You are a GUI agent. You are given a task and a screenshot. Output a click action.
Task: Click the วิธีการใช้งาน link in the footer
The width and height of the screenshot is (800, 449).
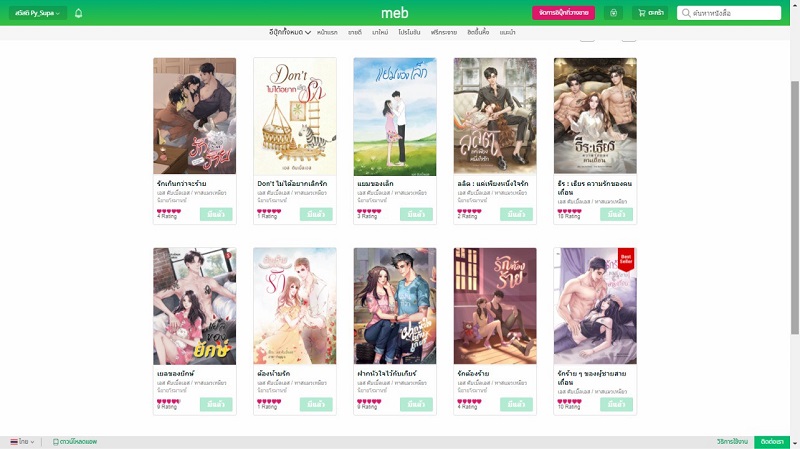coord(732,442)
